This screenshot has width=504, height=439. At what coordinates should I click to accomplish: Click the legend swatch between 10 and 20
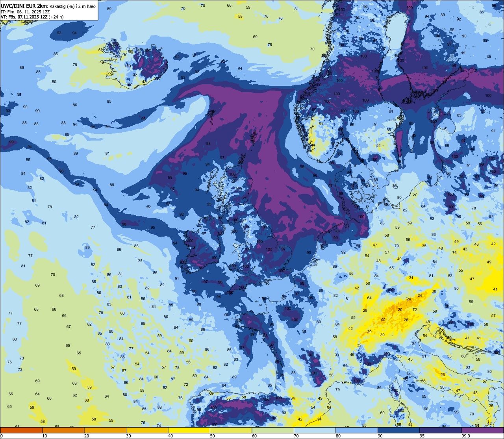click(63, 430)
